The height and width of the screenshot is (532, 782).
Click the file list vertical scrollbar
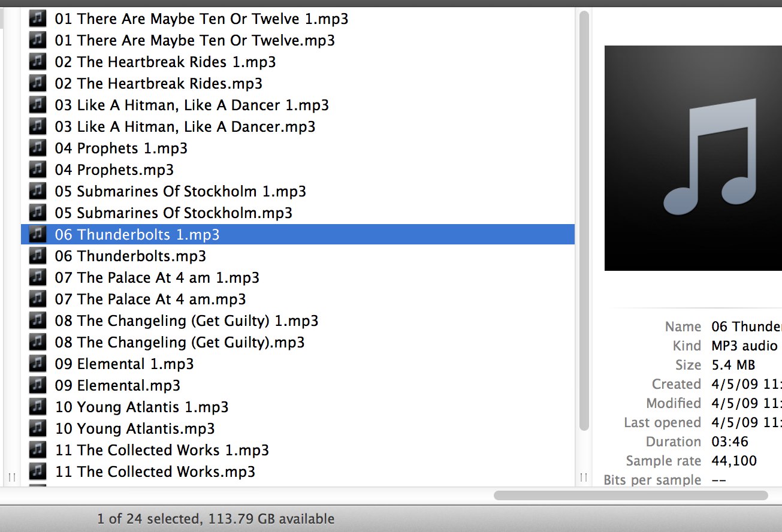[585, 220]
